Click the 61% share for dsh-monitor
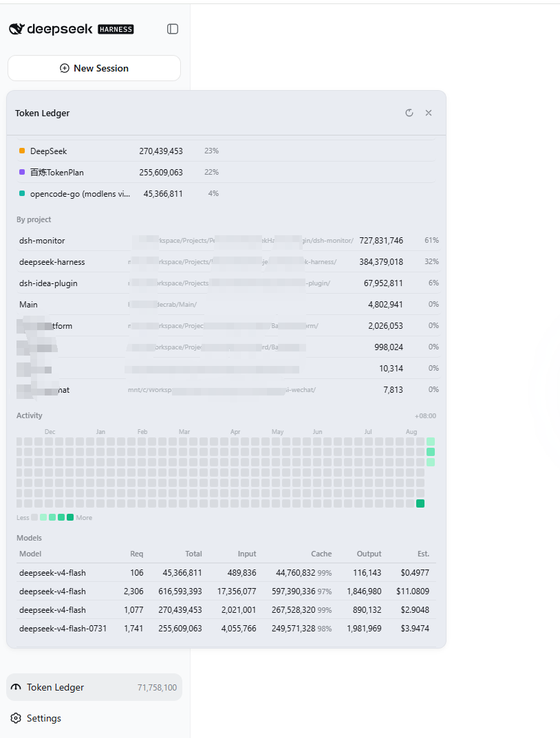 (x=431, y=240)
